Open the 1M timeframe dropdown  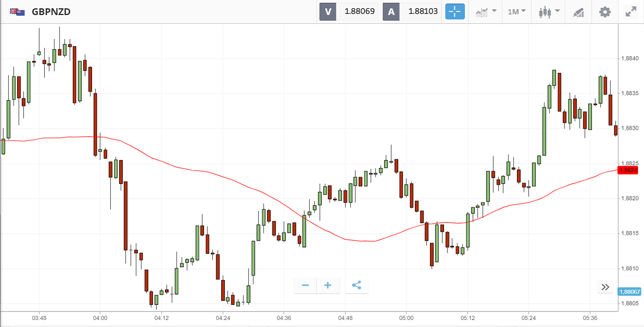517,12
